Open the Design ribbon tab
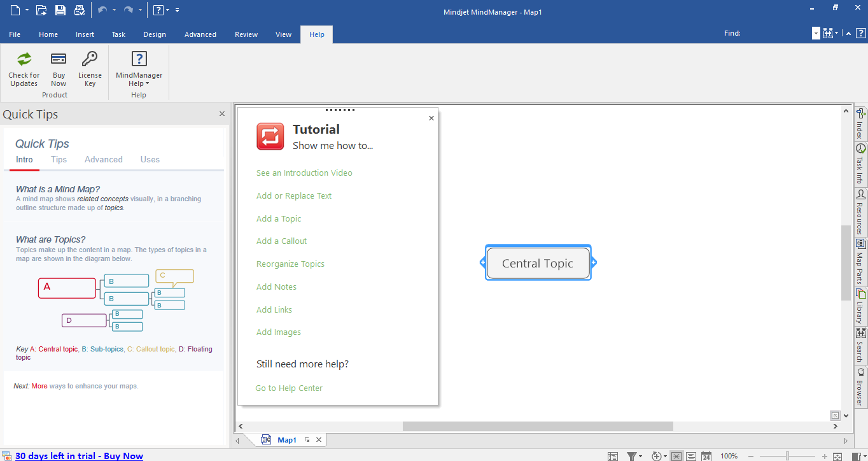This screenshot has width=868, height=461. 155,34
